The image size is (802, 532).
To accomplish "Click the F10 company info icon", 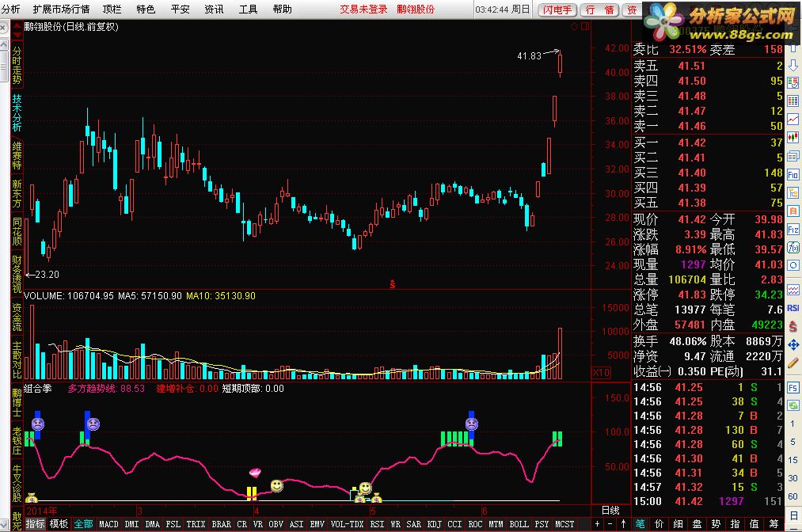I will click(792, 174).
